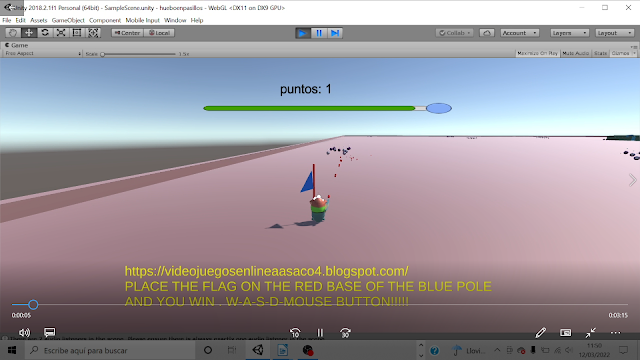Show hidden system tray icons
This screenshot has width=640, height=360.
click(x=497, y=350)
